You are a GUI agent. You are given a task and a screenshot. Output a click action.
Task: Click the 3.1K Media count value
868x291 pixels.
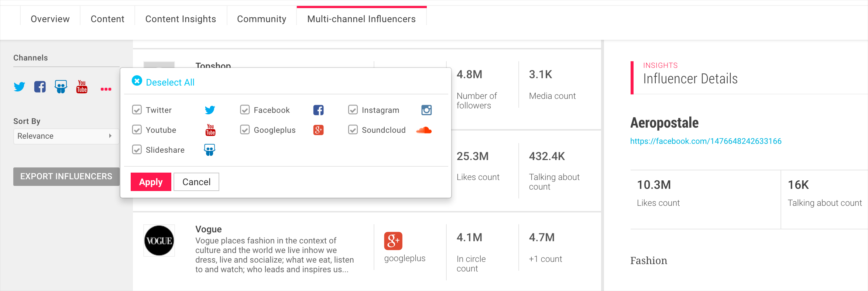(x=541, y=75)
